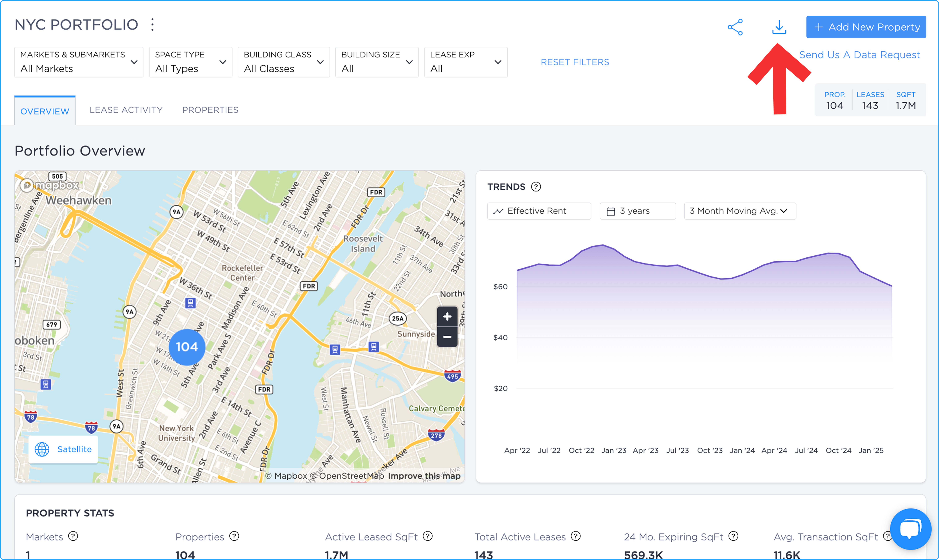The width and height of the screenshot is (939, 560).
Task: Select the 3 years date range field
Action: click(637, 211)
